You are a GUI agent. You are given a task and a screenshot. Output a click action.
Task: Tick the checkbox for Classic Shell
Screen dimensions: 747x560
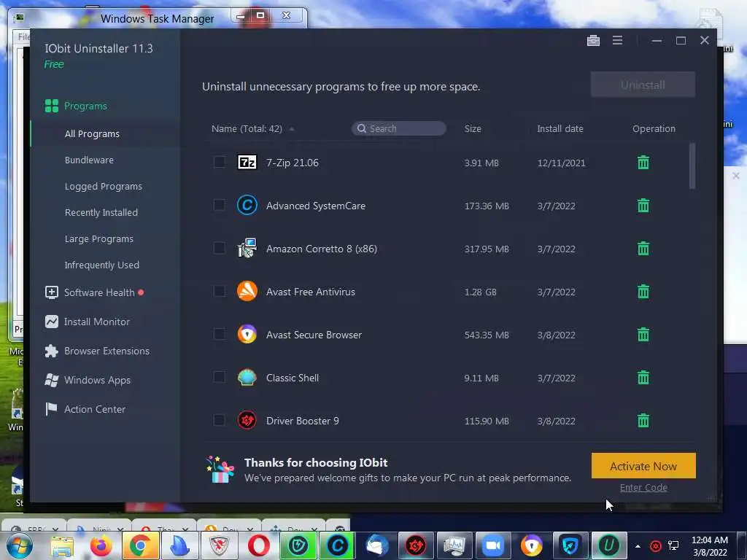[219, 377]
